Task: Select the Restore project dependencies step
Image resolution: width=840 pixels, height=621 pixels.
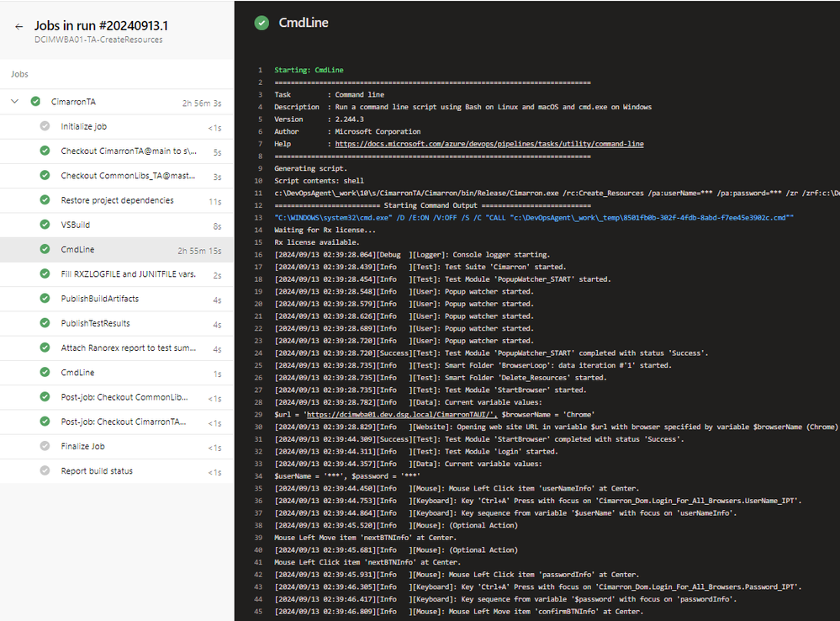Action: click(117, 200)
